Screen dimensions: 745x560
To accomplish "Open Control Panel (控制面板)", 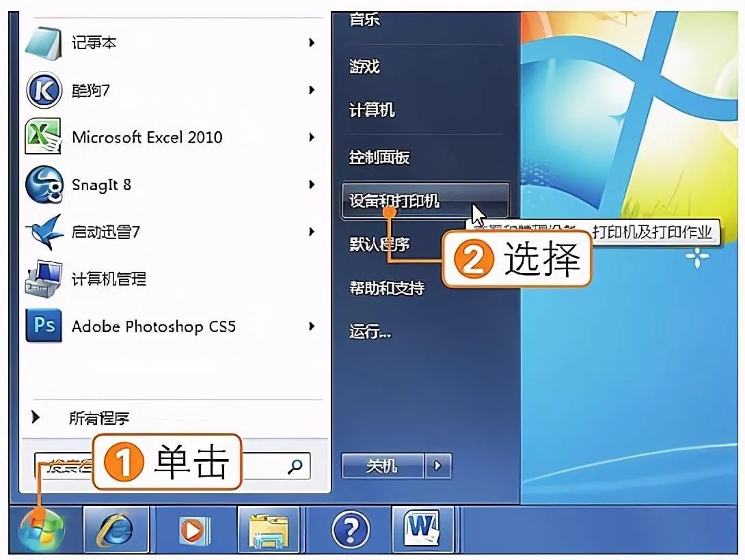I will (379, 157).
